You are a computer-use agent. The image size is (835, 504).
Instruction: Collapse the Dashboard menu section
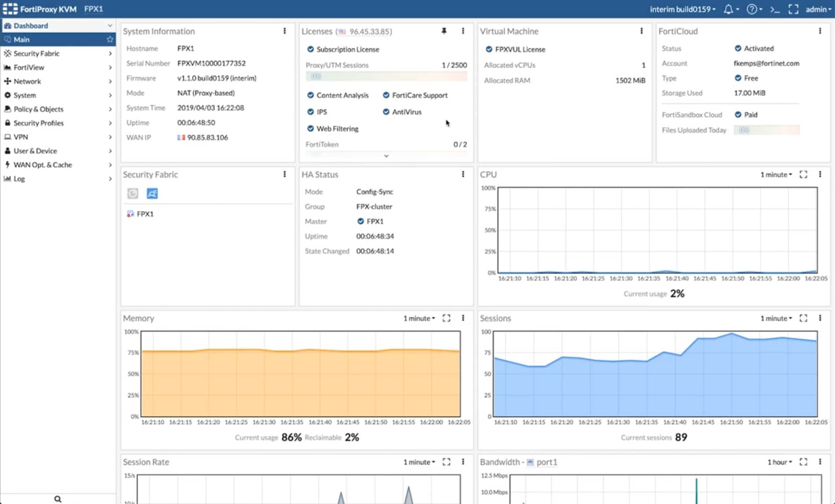point(58,26)
